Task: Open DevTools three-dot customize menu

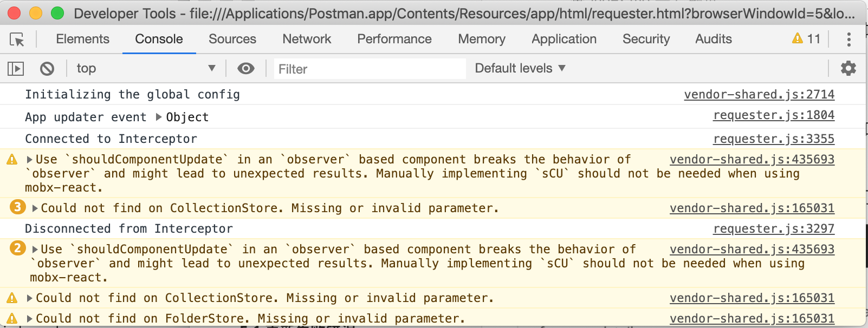Action: click(848, 39)
